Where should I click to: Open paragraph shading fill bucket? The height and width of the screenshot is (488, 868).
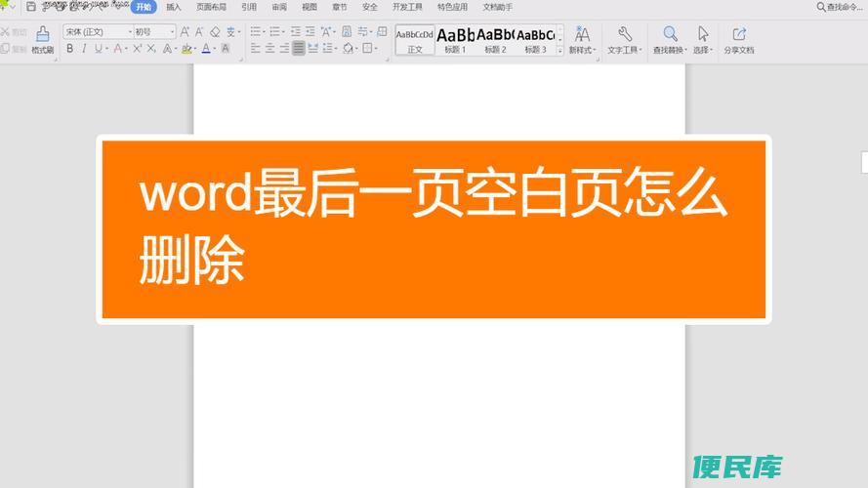(349, 49)
